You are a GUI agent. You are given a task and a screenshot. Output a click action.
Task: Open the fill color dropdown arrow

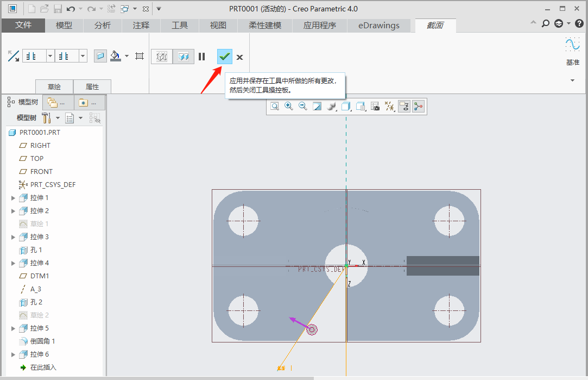127,57
